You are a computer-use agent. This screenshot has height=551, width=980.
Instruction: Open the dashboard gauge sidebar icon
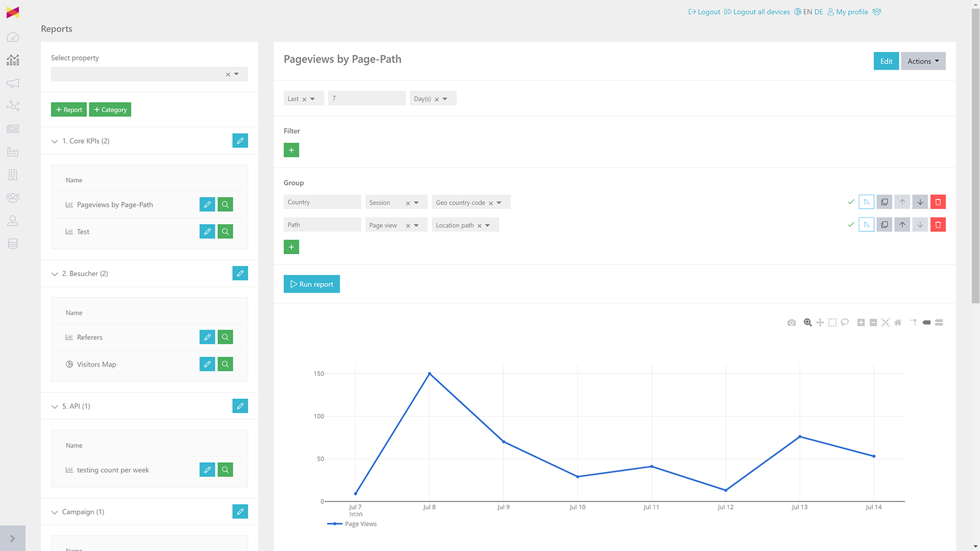click(x=13, y=37)
